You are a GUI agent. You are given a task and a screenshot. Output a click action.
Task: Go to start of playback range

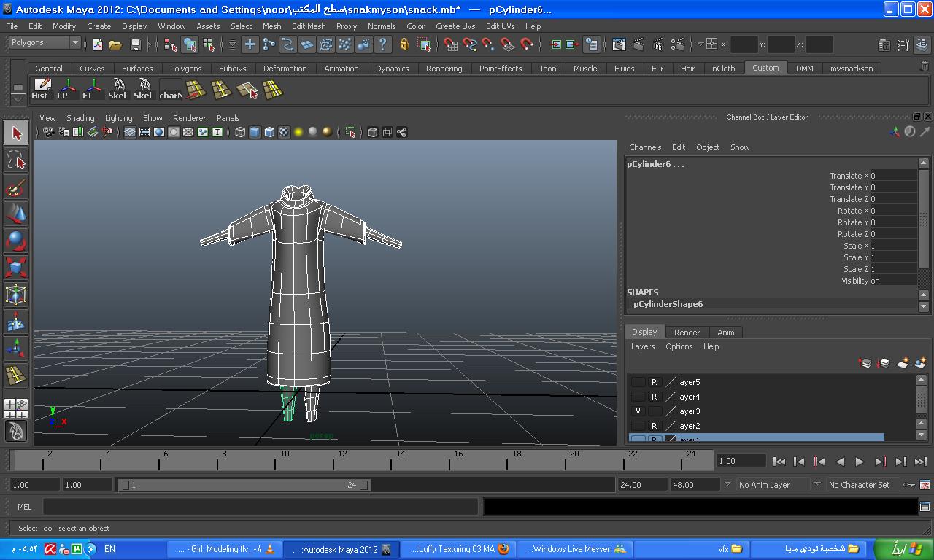point(779,462)
